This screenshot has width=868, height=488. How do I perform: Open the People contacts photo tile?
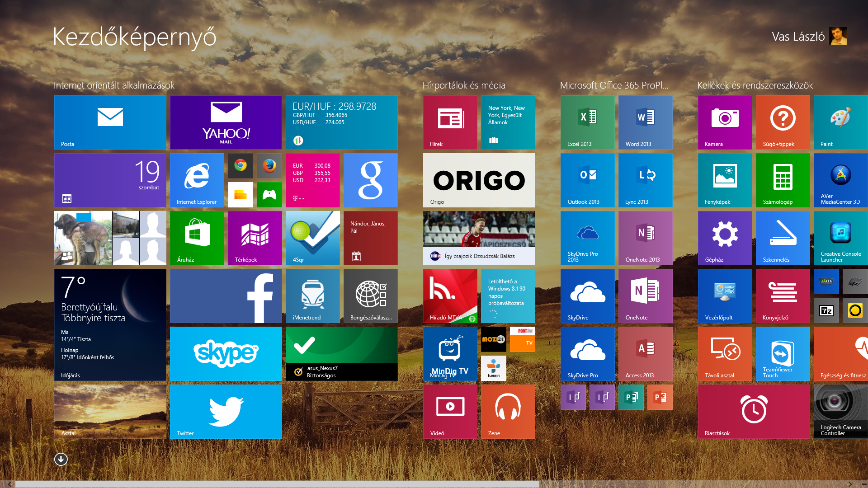click(x=110, y=238)
